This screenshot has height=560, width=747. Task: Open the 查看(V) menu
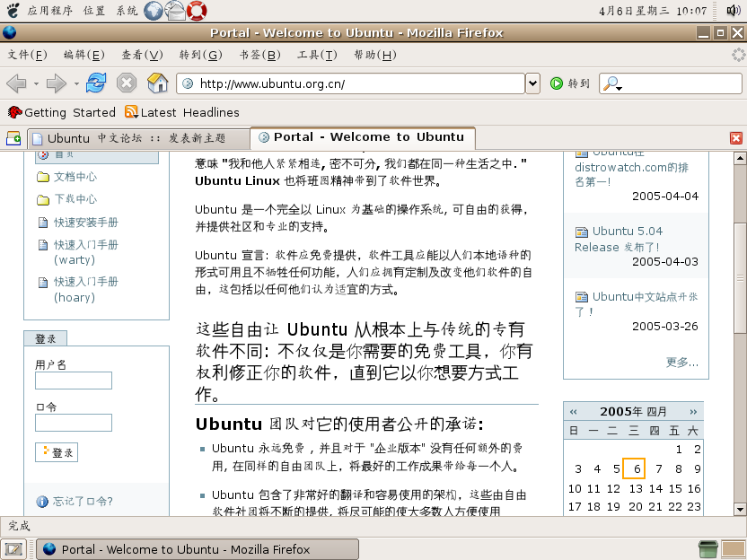pos(143,56)
